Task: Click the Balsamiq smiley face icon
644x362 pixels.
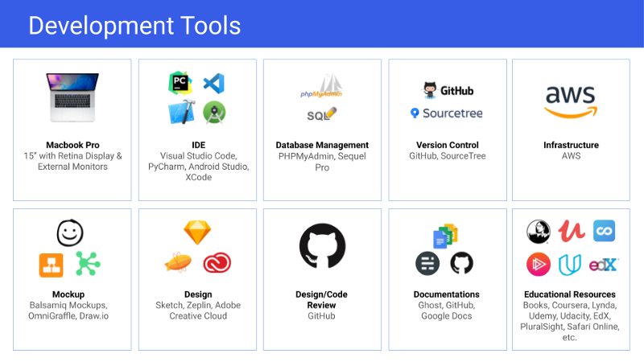Action: pos(70,232)
